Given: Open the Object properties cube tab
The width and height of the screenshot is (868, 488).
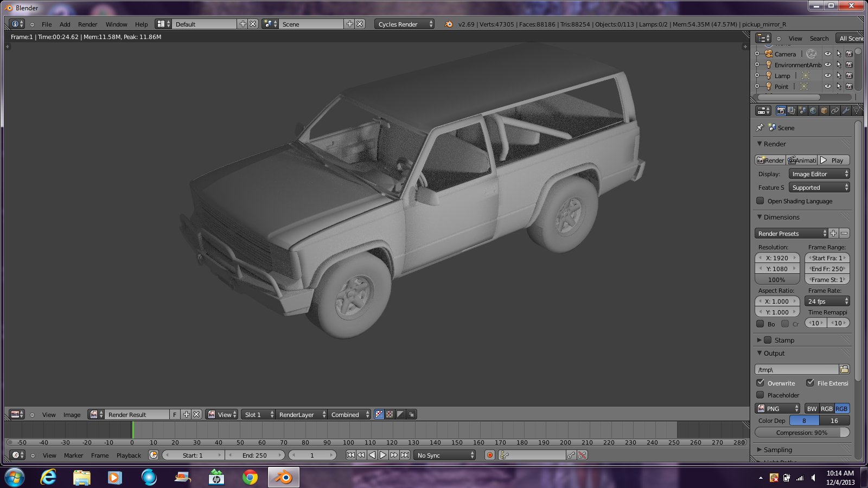Looking at the screenshot, I should 824,111.
